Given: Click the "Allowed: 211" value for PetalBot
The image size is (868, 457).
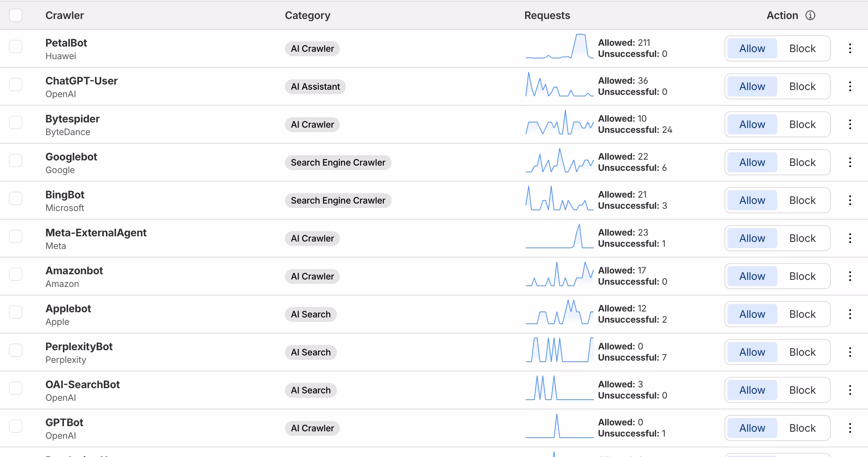Looking at the screenshot, I should [624, 43].
